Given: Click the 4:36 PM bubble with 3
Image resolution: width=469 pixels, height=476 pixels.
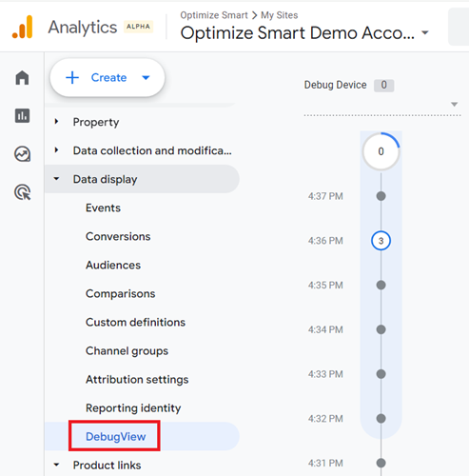Looking at the screenshot, I should click(381, 241).
